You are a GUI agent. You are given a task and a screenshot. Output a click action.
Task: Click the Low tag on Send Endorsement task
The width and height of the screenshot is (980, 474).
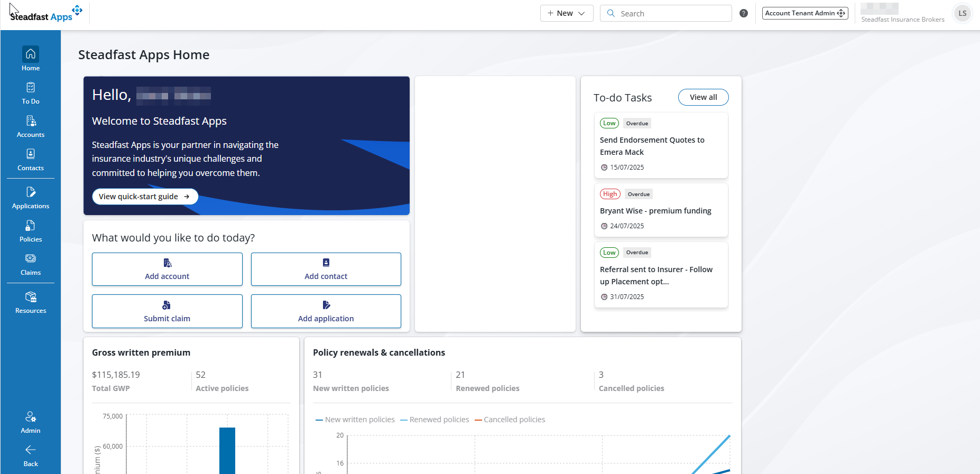coord(609,123)
